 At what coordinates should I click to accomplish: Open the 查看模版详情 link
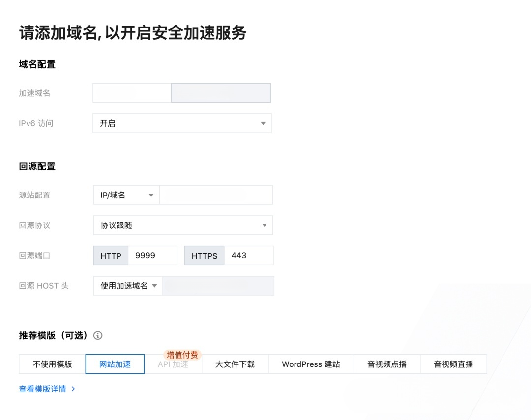[x=42, y=389]
